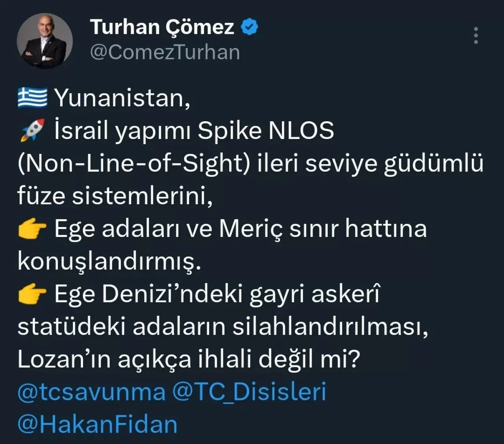
Task: Expand the tweet options via the kebab menu
Action: [475, 35]
